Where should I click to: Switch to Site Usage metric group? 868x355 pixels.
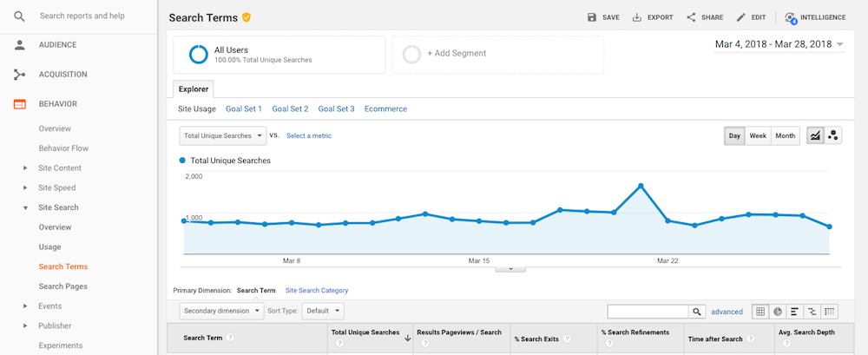tap(196, 109)
